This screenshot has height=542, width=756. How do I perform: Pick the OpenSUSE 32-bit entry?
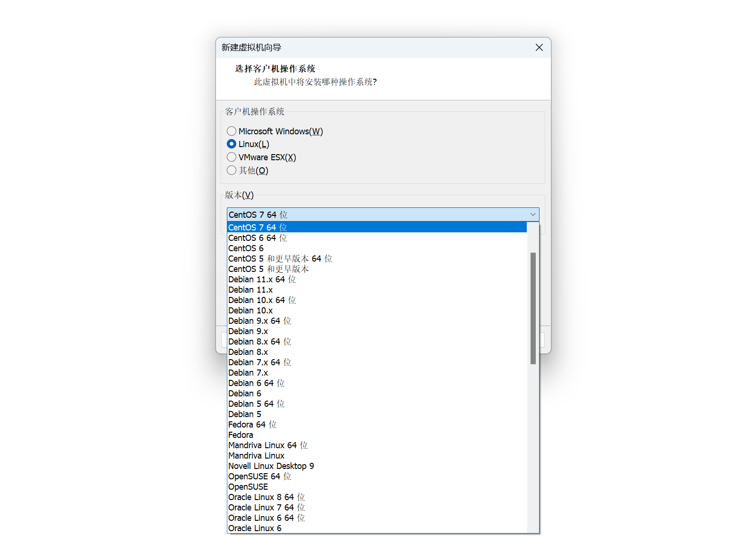pyautogui.click(x=377, y=486)
